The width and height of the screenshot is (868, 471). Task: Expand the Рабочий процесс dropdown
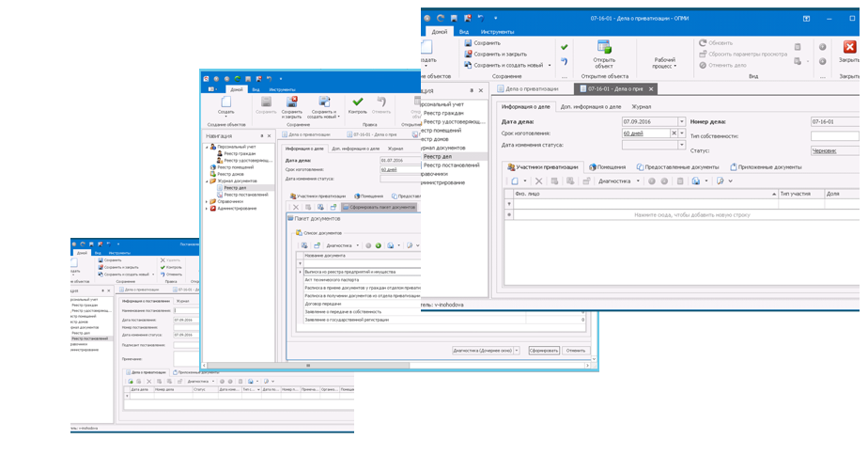pos(664,67)
